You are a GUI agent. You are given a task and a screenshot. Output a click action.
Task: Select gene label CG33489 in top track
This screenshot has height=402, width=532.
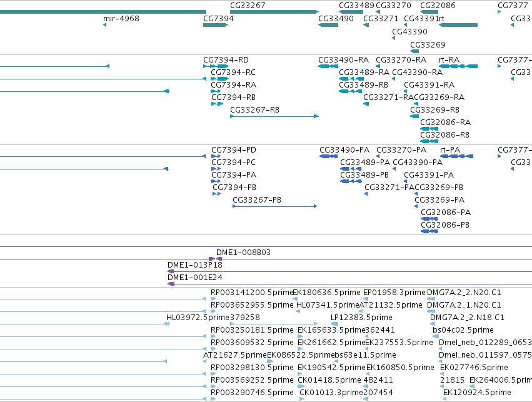pyautogui.click(x=356, y=6)
